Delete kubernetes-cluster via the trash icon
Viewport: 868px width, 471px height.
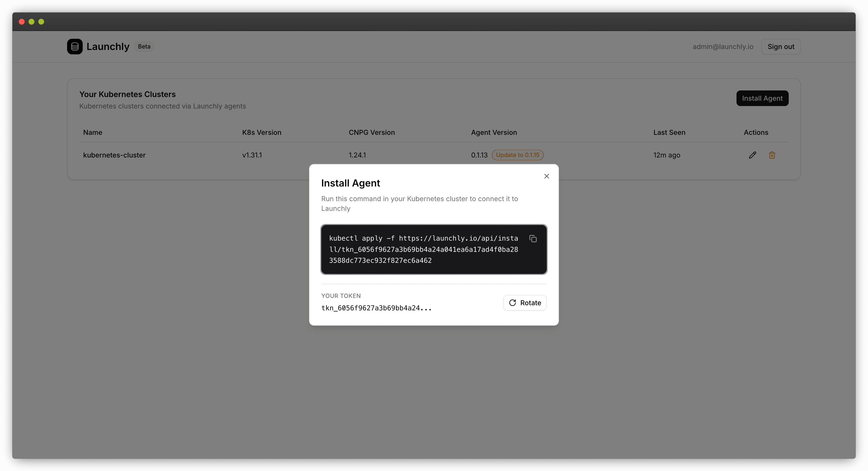point(772,155)
